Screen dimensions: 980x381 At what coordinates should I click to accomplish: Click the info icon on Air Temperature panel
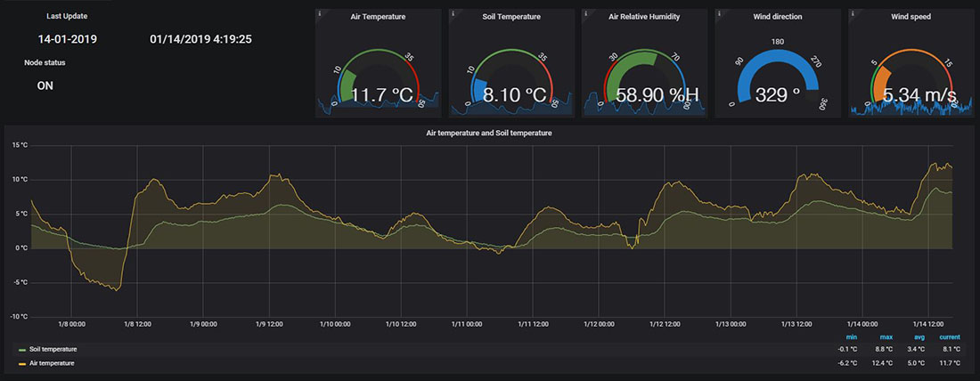[319, 12]
